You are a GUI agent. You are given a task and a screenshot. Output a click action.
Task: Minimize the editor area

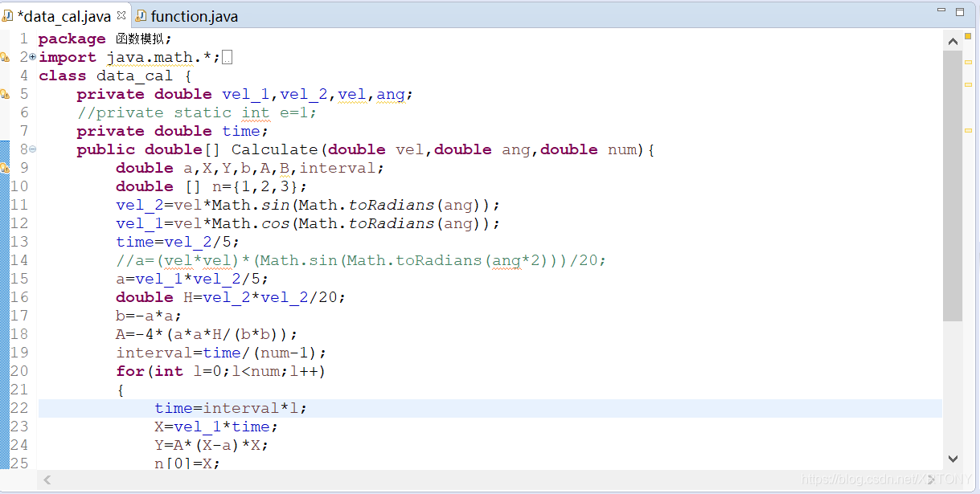(x=941, y=10)
